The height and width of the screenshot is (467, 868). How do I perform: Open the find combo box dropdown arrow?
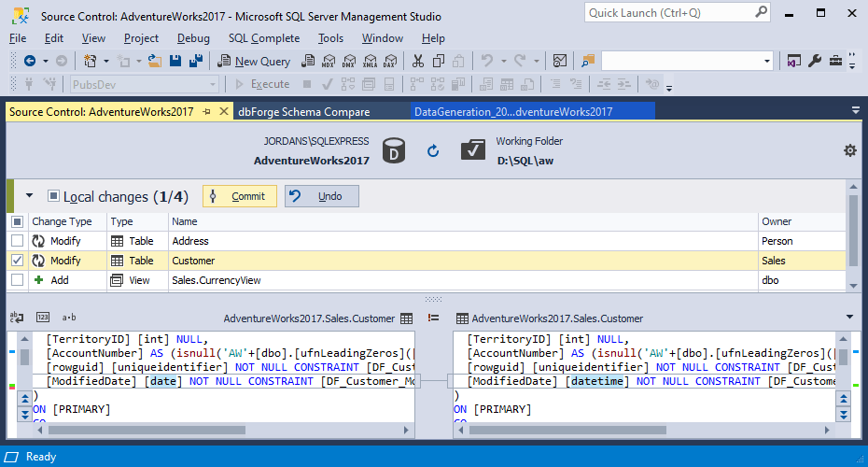pos(766,61)
